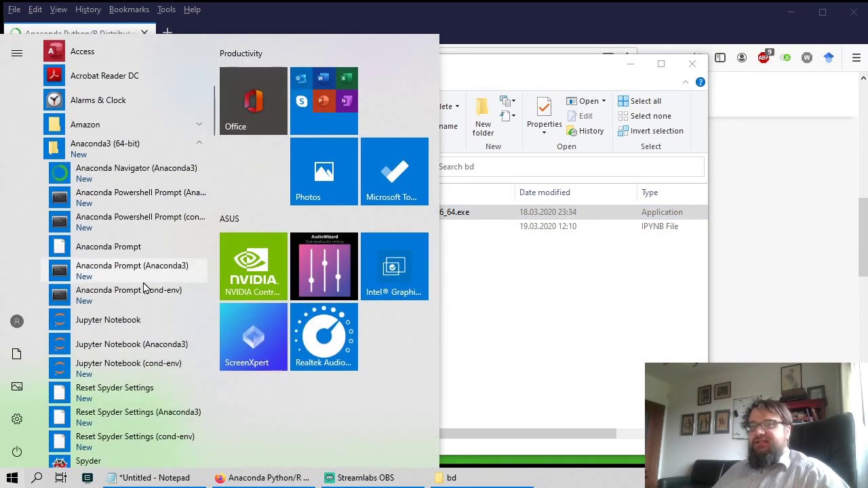Open Firefox Bookmarks menu
868x488 pixels.
click(129, 9)
